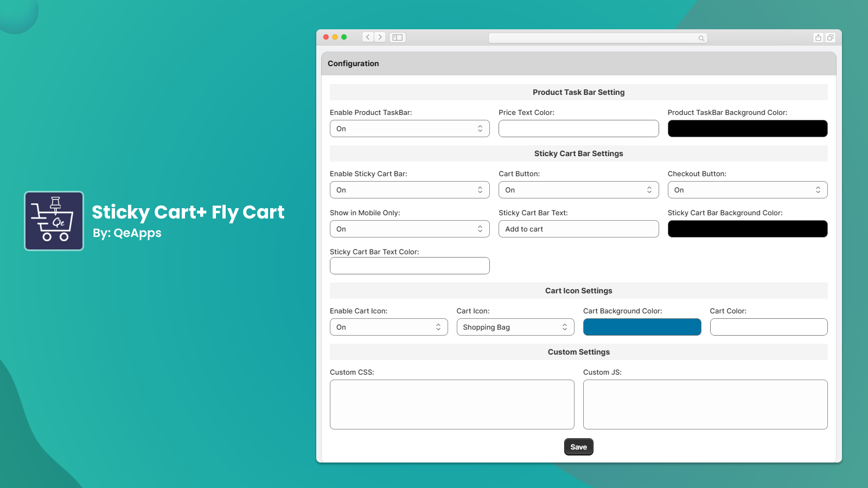Open the Enable Sticky Cart Bar dropdown
Image resolution: width=868 pixels, height=488 pixels.
tap(410, 190)
